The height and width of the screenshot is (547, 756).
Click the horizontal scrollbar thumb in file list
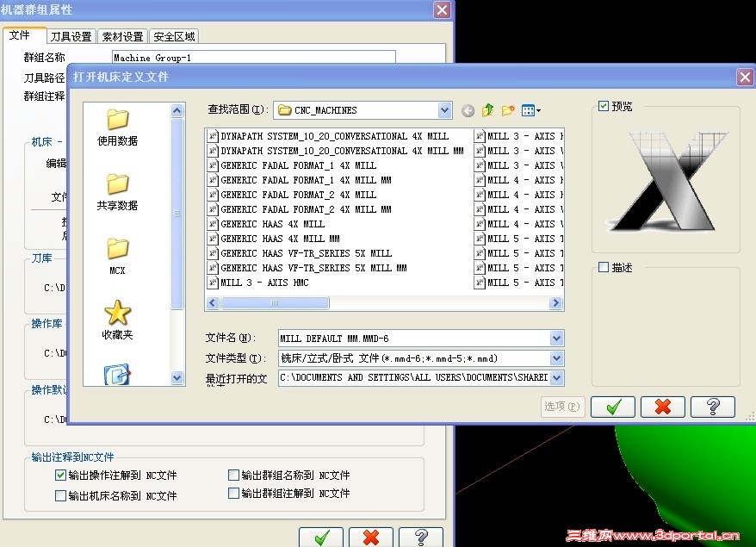275,303
